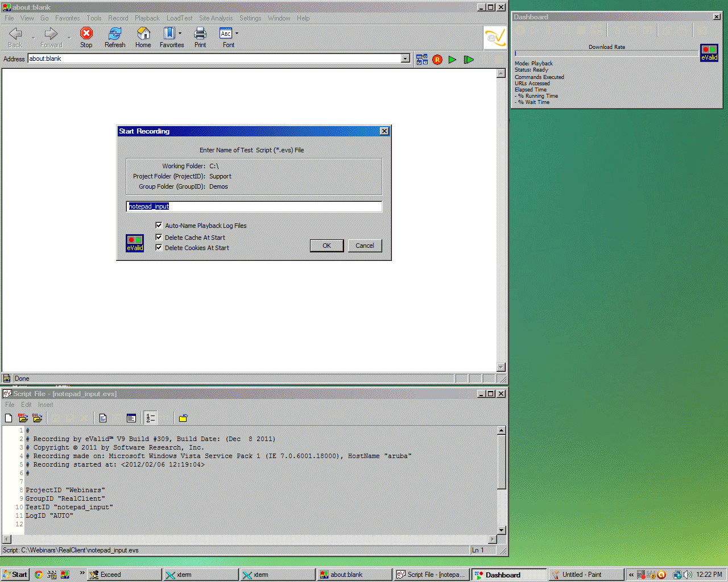
Task: Toggle Delete Cookies At Start checkbox
Action: point(159,247)
